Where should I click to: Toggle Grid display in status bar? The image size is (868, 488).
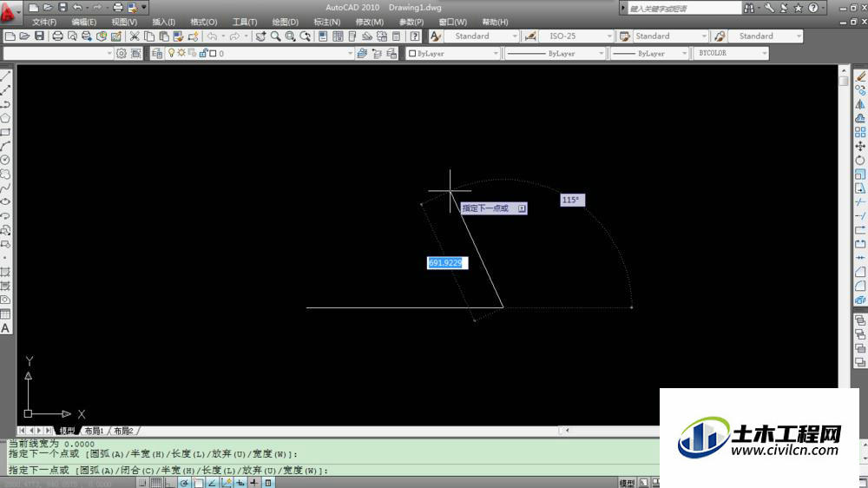[x=156, y=483]
